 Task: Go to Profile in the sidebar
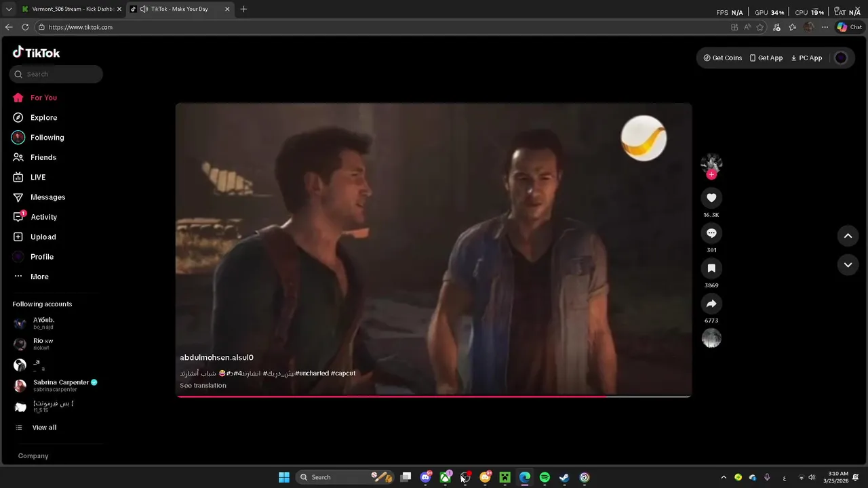point(33,257)
